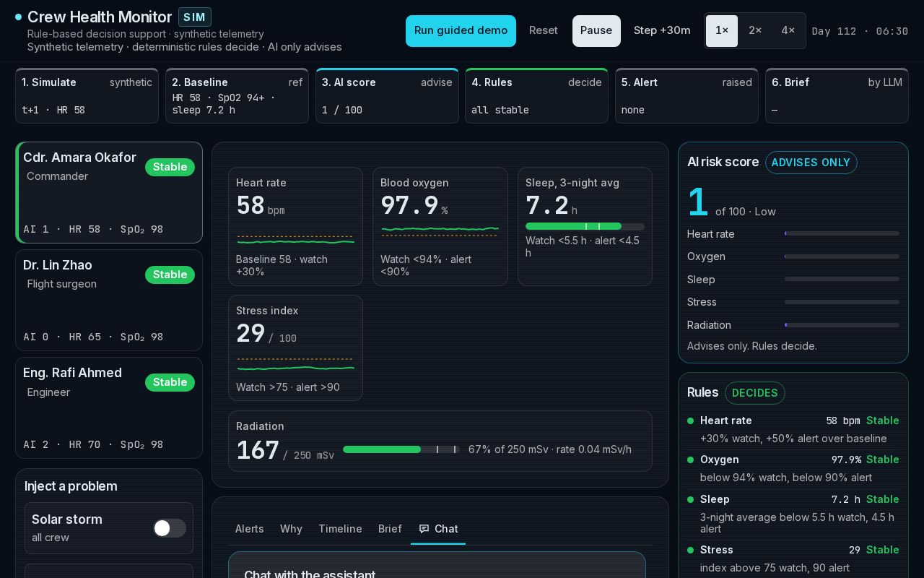Click the Radiation bar in AI risk score
The height and width of the screenshot is (578, 924).
tap(842, 325)
